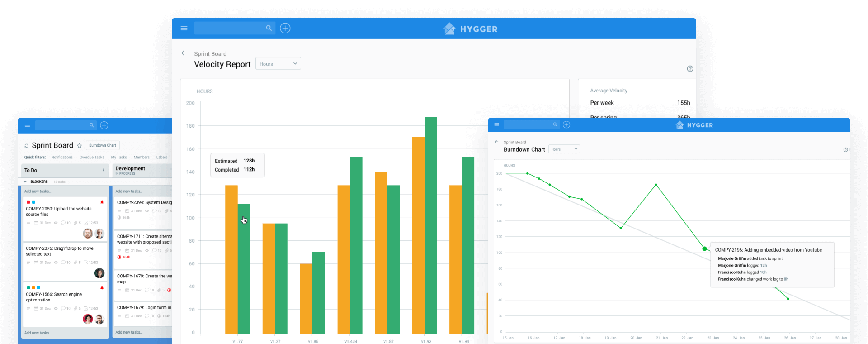Open hamburger menu in Velocity Report window
The height and width of the screenshot is (344, 868).
(x=184, y=28)
